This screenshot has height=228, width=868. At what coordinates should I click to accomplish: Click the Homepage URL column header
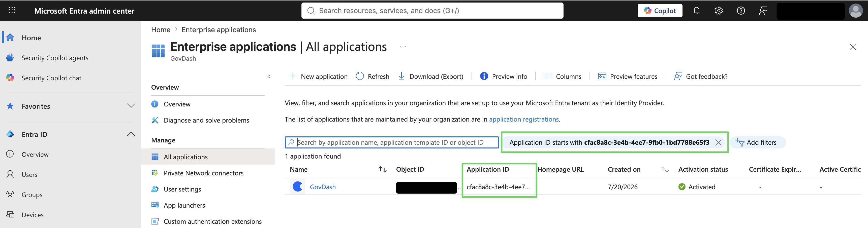pos(560,169)
